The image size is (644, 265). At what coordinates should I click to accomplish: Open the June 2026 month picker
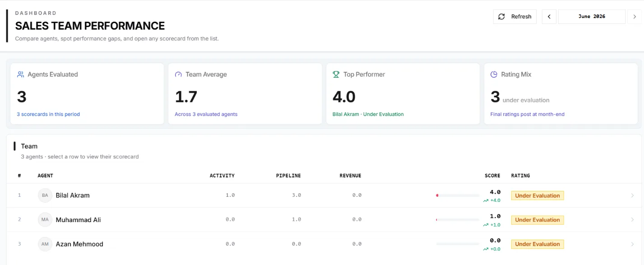592,17
